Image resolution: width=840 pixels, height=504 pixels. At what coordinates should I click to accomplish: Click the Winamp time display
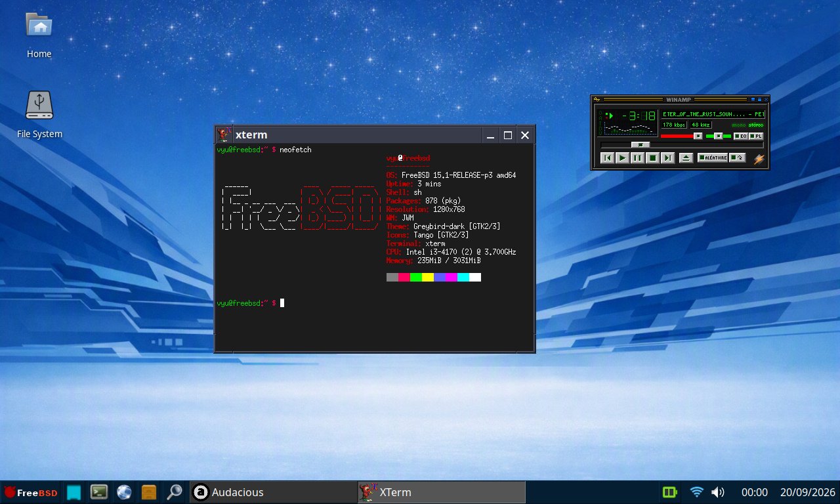click(x=639, y=115)
